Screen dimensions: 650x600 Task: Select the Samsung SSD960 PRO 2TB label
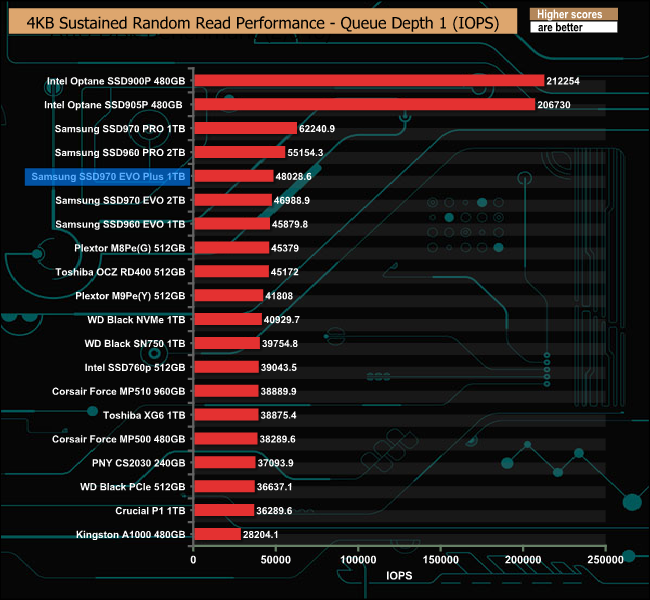pyautogui.click(x=120, y=153)
